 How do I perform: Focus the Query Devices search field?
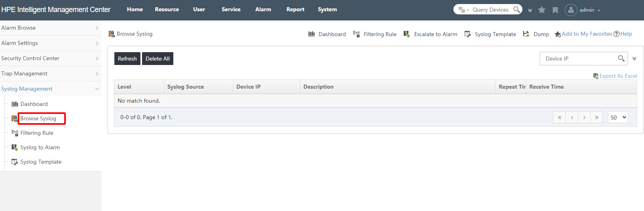tap(490, 10)
